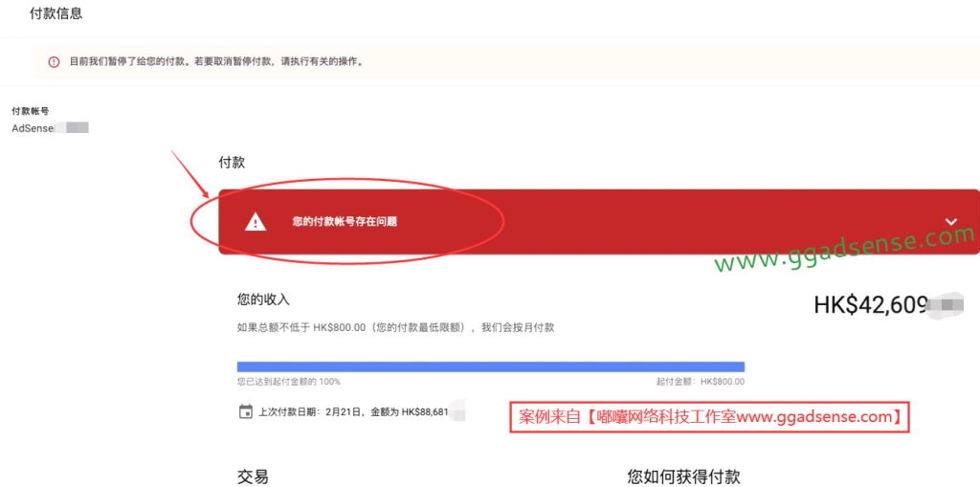Click the calendar icon beside last payment date
The width and height of the screenshot is (980, 487).
tap(246, 412)
